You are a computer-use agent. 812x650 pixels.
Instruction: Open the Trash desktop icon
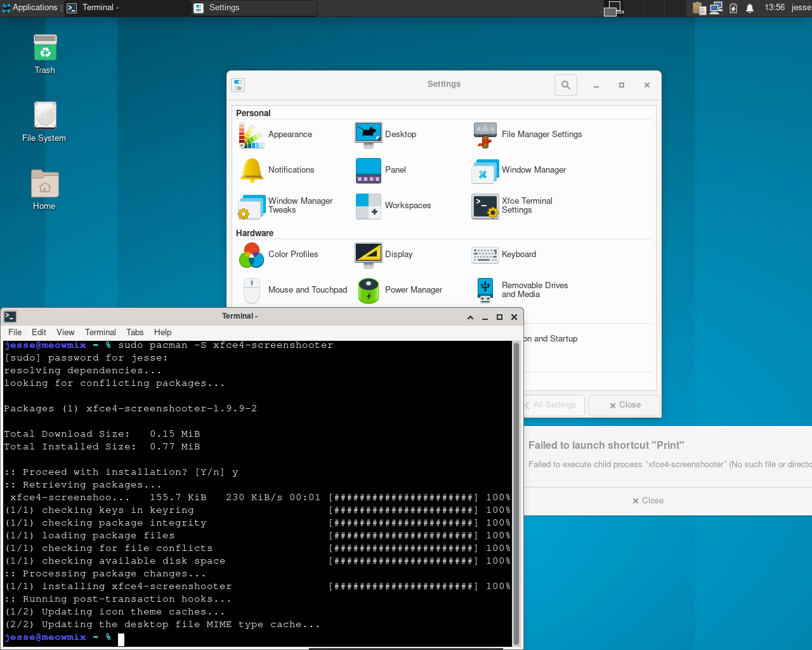[x=45, y=48]
